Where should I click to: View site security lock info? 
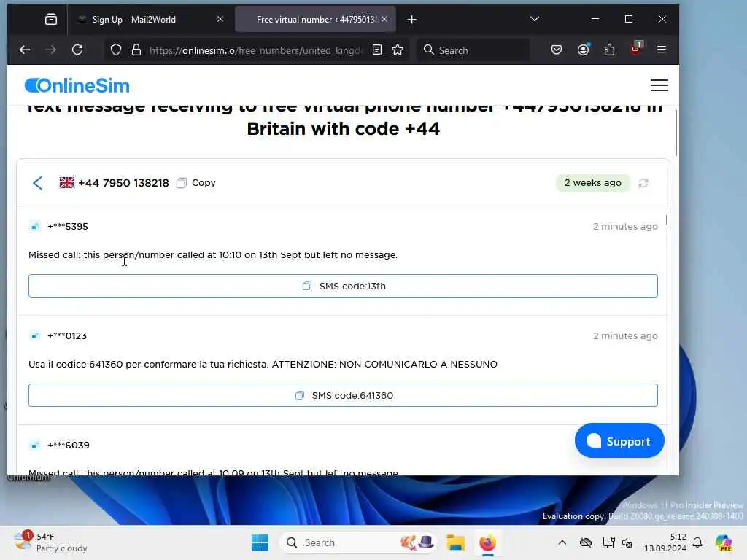point(136,50)
